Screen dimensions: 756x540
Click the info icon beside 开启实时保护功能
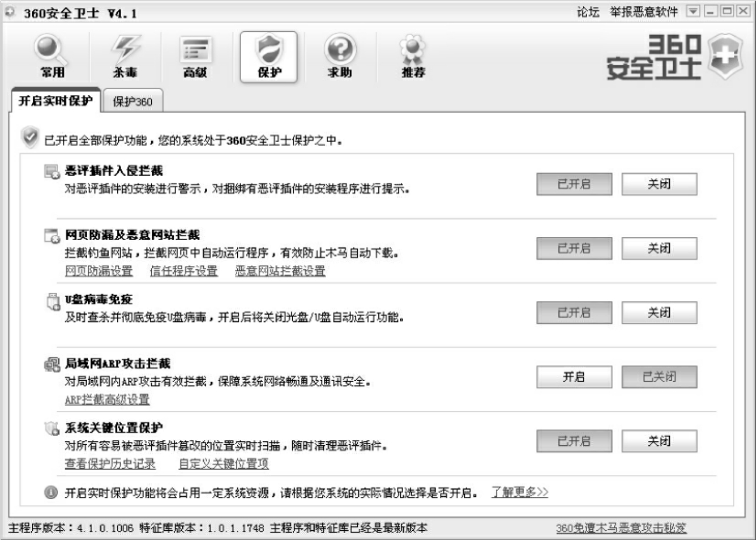[x=51, y=492]
